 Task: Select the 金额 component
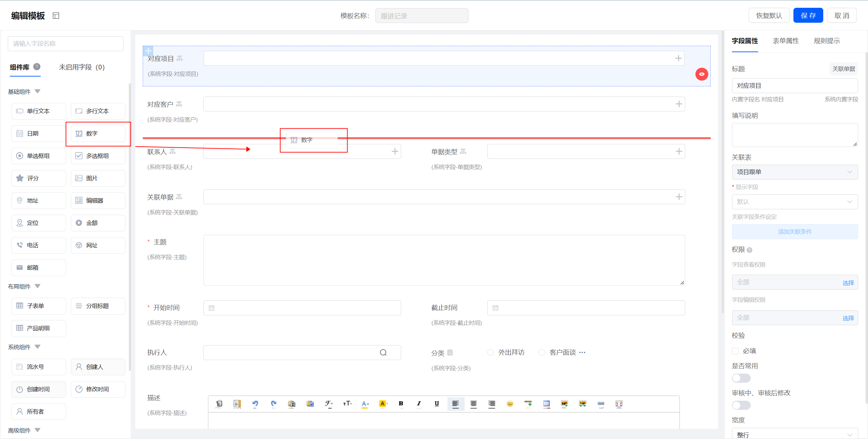coord(98,223)
